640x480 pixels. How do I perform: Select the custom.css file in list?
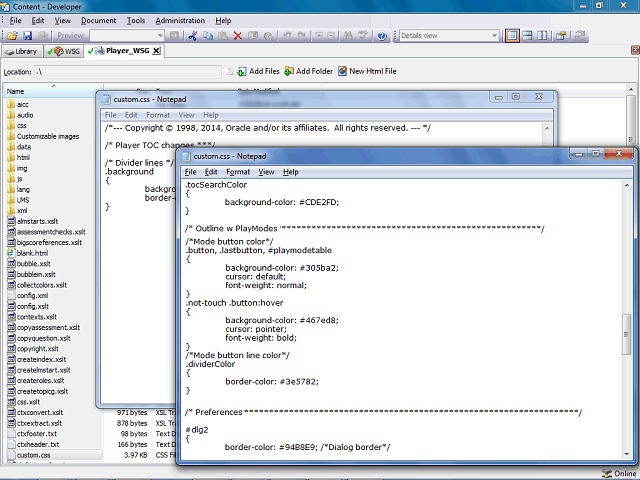click(x=29, y=455)
